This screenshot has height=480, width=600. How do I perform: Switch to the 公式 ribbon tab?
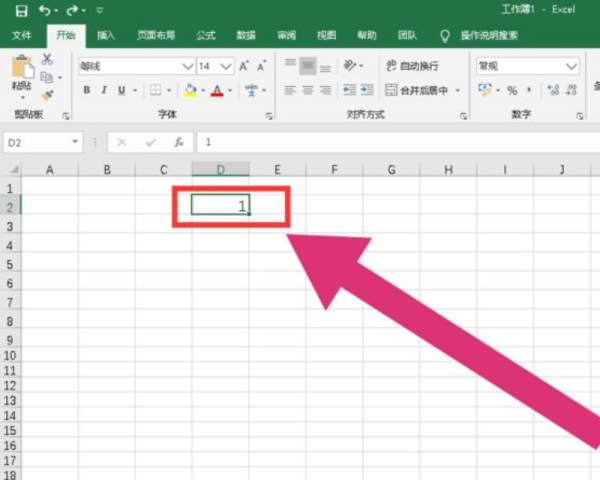pos(206,36)
